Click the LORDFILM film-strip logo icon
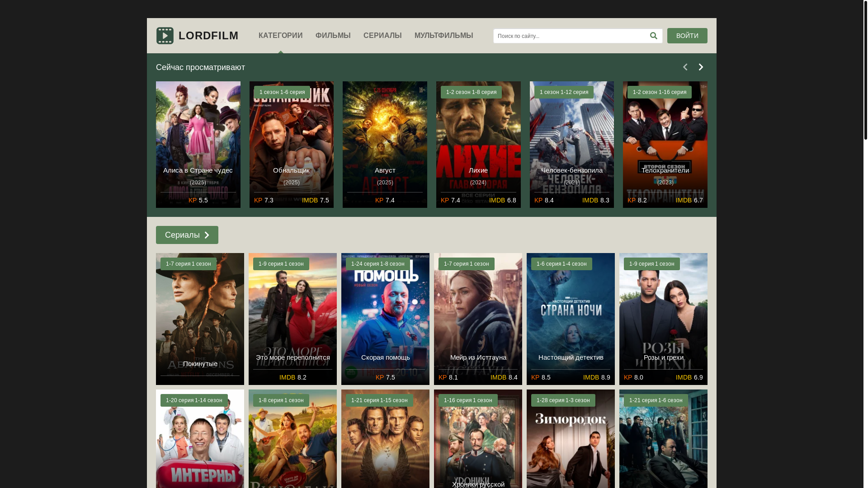This screenshot has width=868, height=488. click(165, 36)
